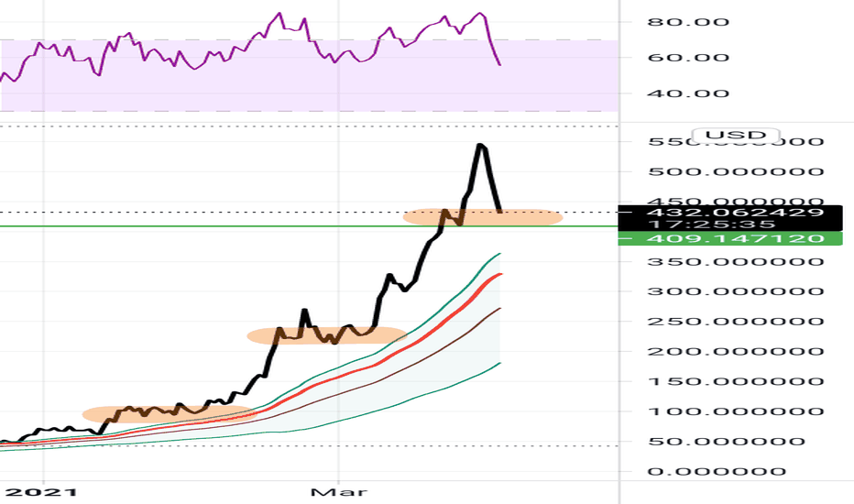
Task: Click the 40.00 RSI scale value
Action: 688,93
